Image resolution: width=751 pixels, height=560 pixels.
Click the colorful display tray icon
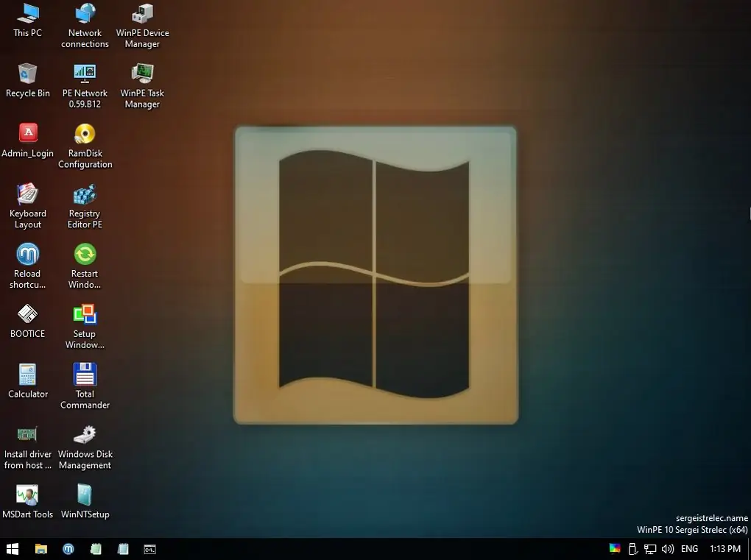point(615,548)
